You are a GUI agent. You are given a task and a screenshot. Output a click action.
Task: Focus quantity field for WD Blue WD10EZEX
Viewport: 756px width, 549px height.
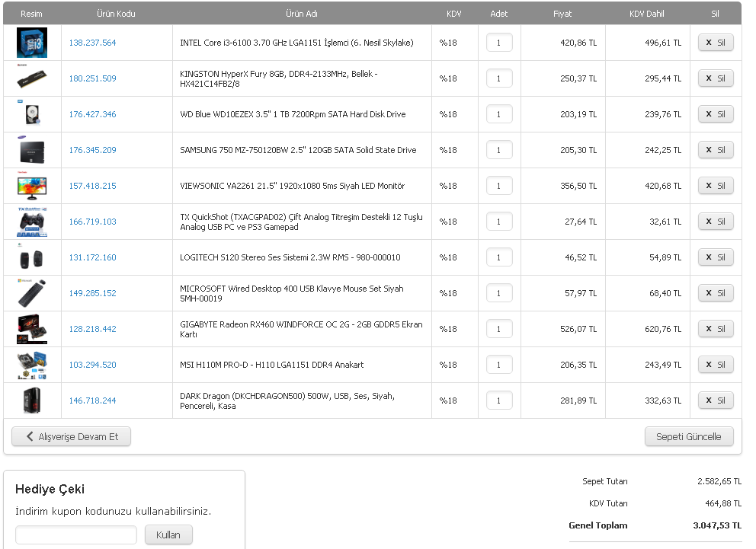click(499, 114)
